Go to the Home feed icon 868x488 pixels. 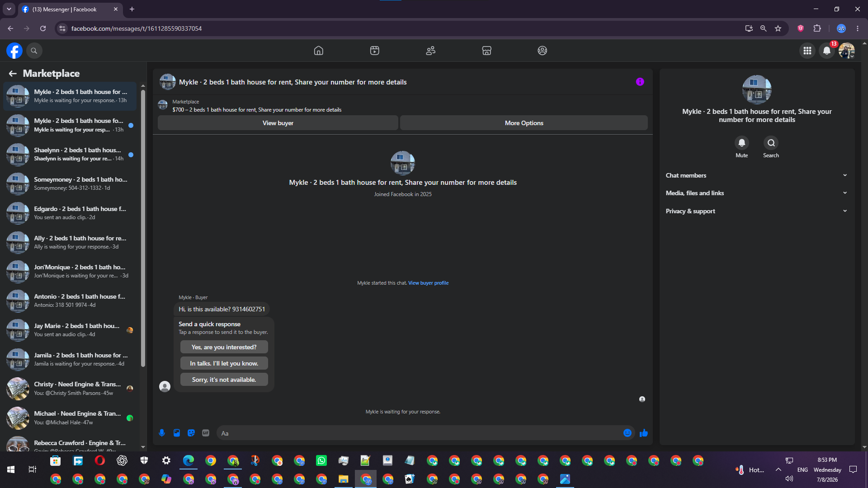click(319, 51)
